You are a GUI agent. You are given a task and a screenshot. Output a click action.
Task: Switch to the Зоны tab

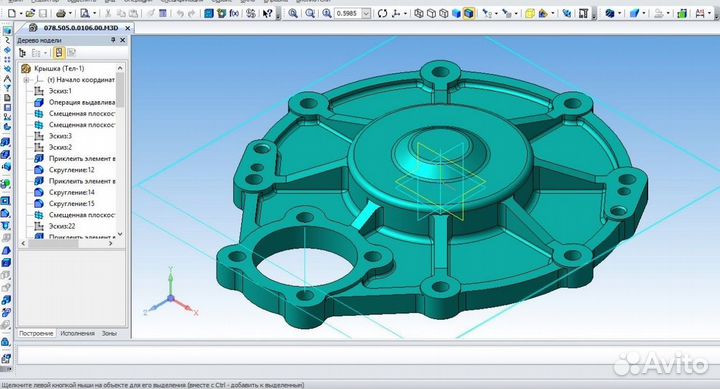click(x=109, y=333)
